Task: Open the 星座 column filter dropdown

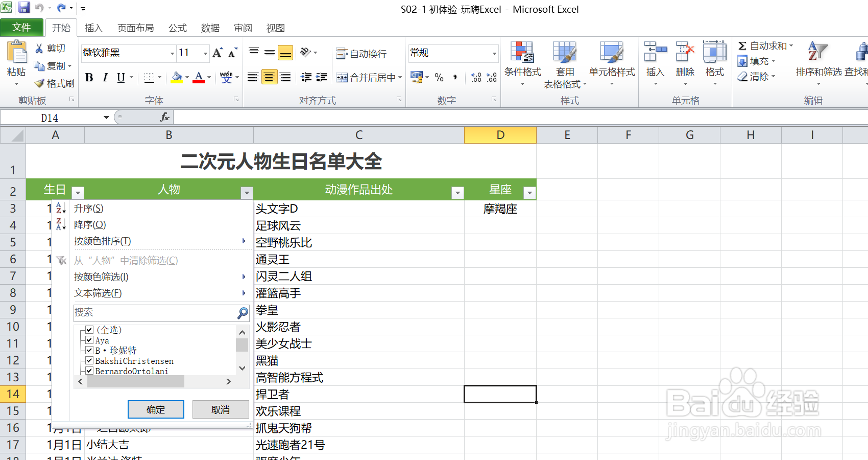Action: tap(529, 193)
